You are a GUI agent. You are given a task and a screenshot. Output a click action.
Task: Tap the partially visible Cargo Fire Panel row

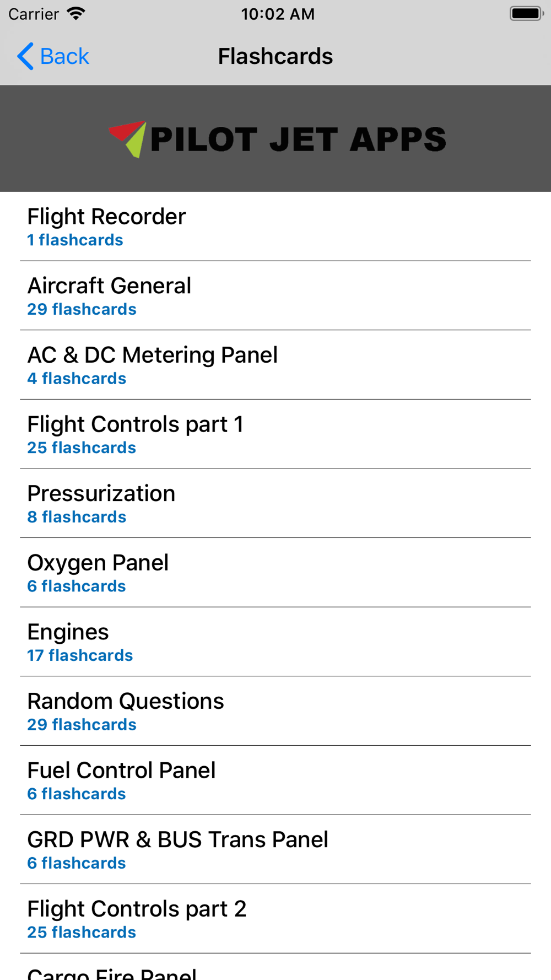tap(275, 967)
